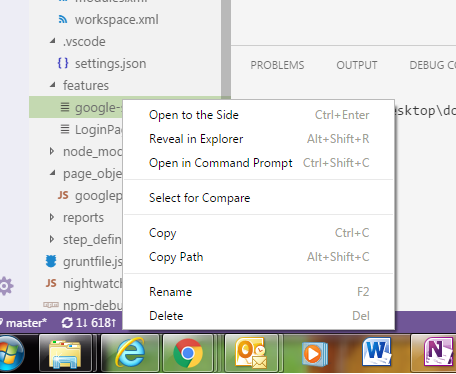
Task: Click the lines icon beside google- file
Action: (65, 107)
